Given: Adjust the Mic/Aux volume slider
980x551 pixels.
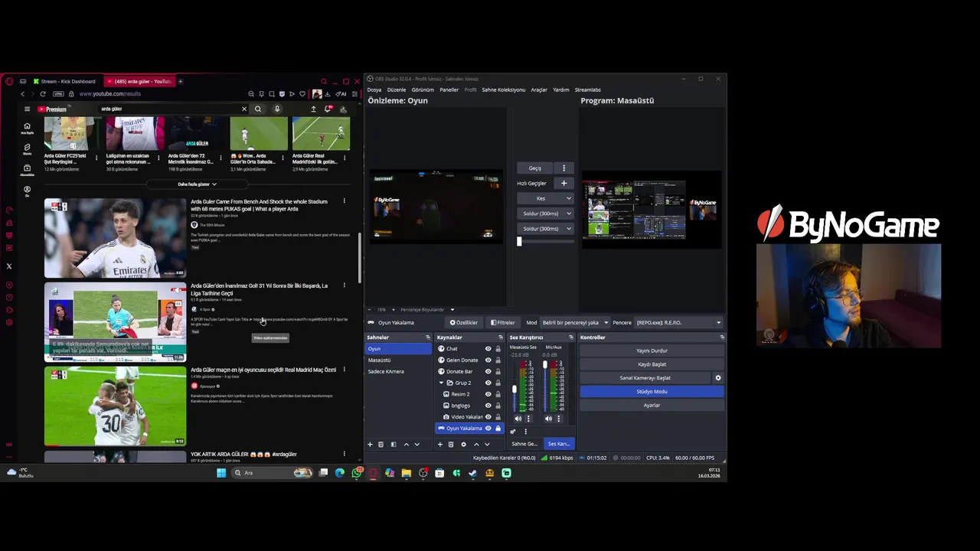Looking at the screenshot, I should [545, 366].
